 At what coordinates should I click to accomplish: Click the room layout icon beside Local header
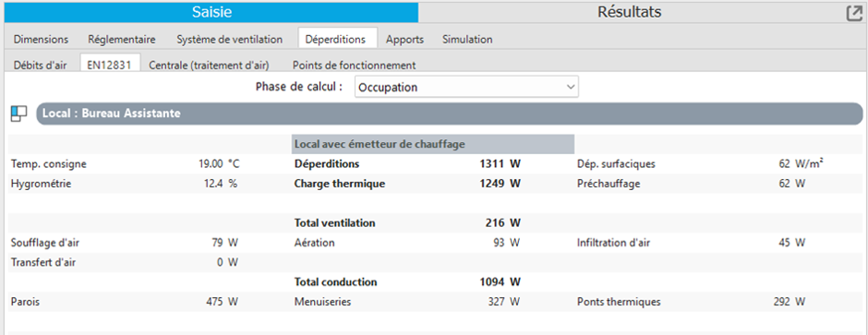[x=18, y=114]
